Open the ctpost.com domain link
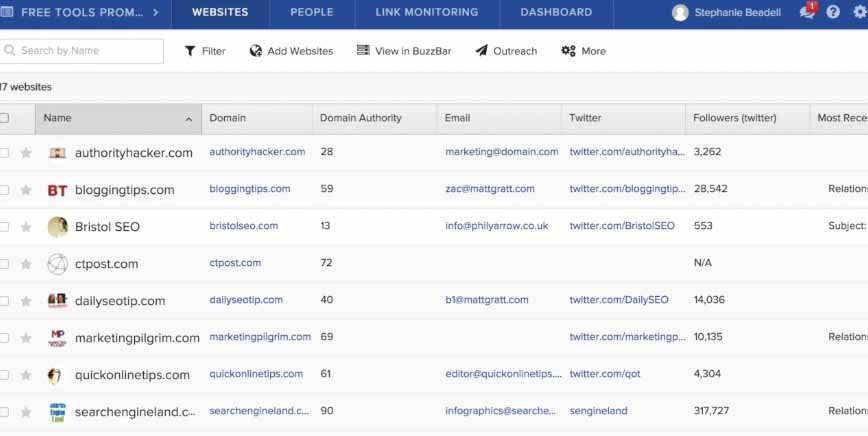 235,263
